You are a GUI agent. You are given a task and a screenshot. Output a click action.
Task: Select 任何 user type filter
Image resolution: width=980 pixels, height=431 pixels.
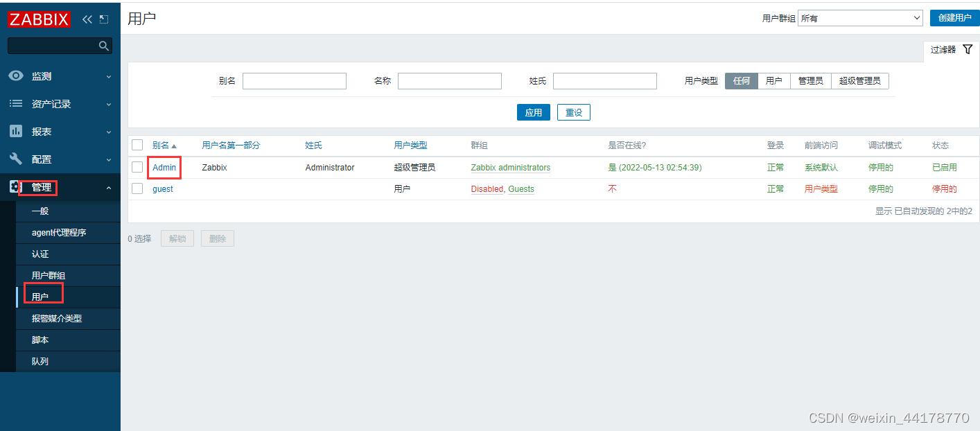click(742, 81)
